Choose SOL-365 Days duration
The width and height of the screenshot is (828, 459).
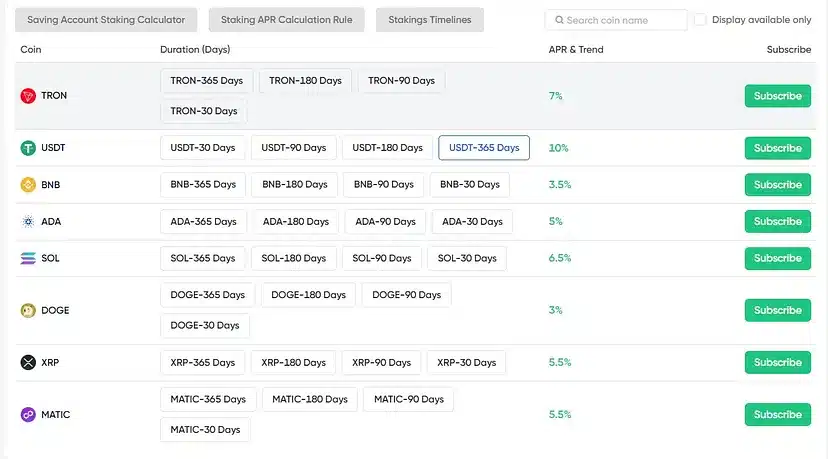[203, 258]
